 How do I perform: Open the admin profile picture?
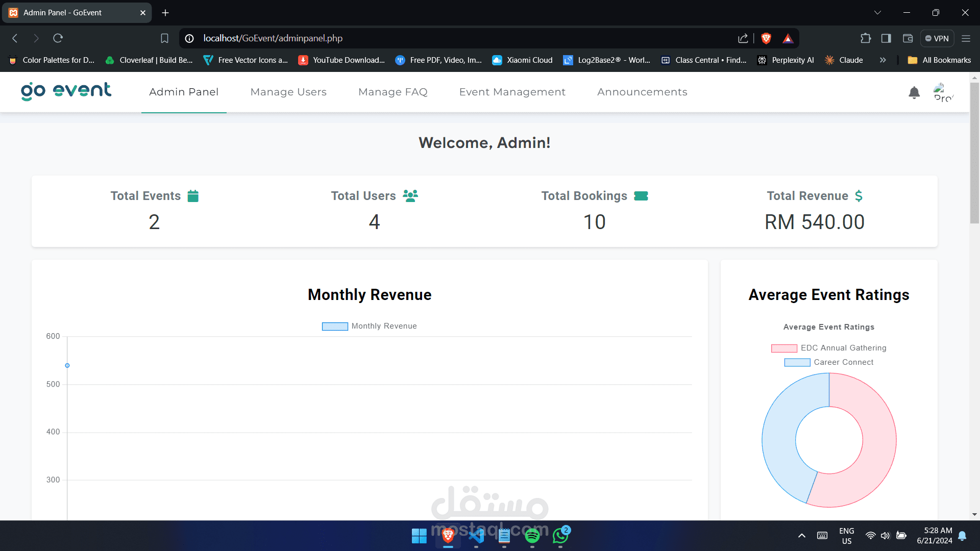click(943, 92)
